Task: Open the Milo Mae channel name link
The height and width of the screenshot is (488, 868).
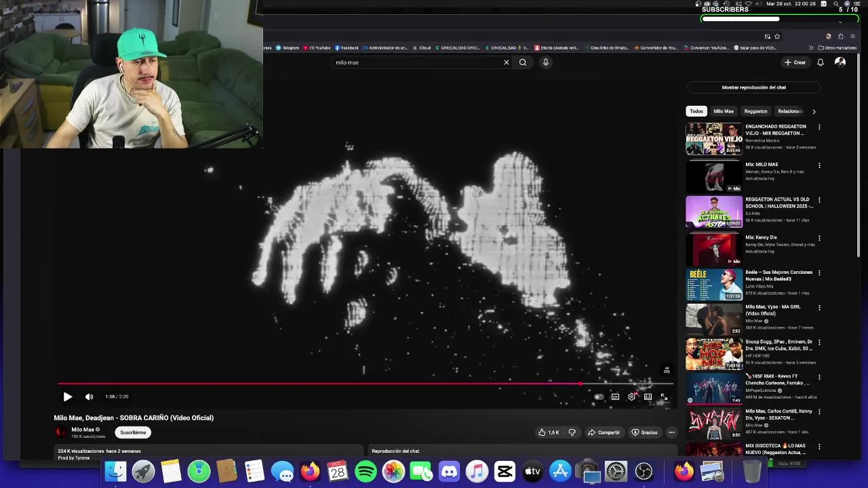Action: pyautogui.click(x=83, y=430)
